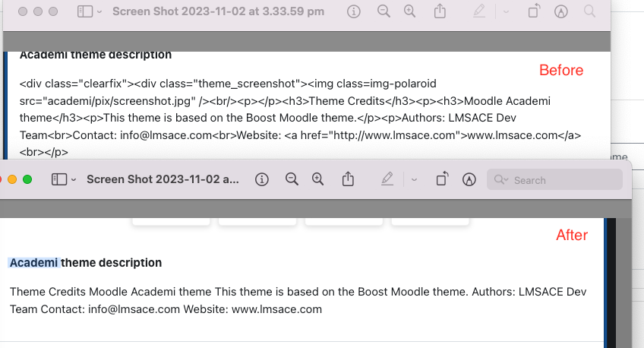644x348 pixels.
Task: Click Share in the front Preview window
Action: (348, 179)
